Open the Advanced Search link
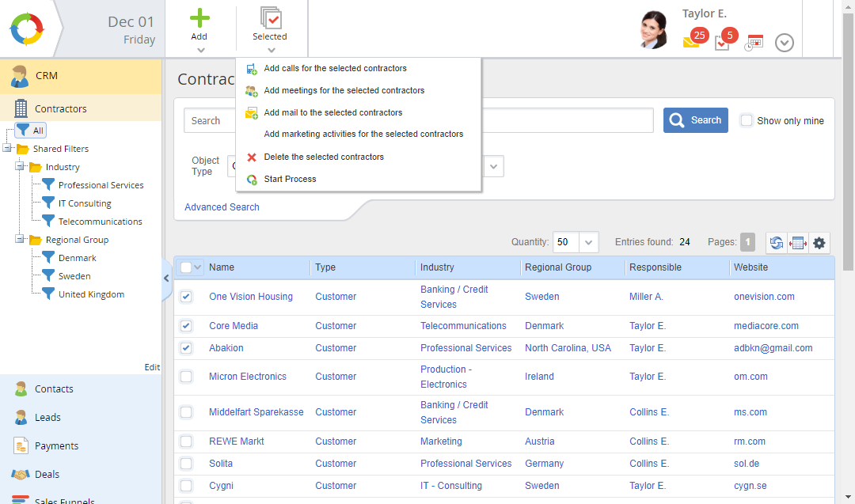This screenshot has height=504, width=855. tap(222, 207)
